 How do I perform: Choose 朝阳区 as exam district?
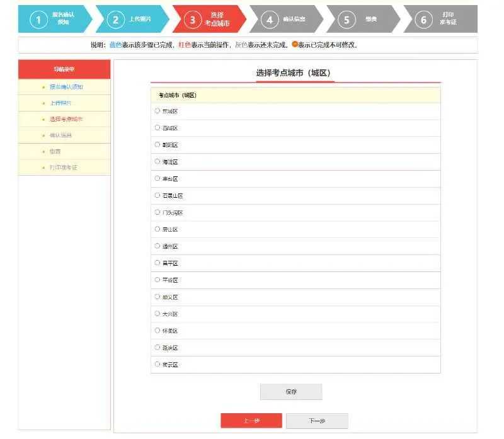tap(157, 145)
